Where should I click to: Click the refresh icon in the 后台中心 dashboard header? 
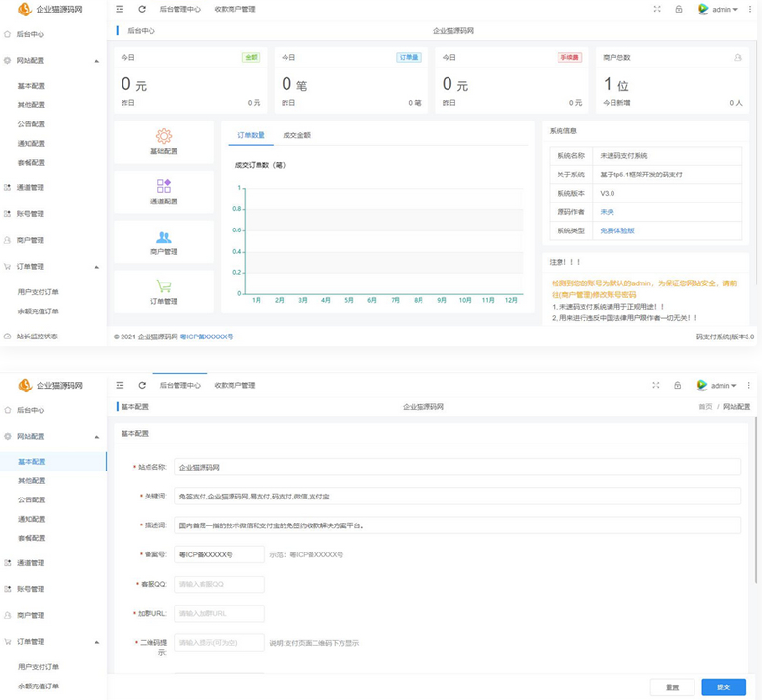142,9
